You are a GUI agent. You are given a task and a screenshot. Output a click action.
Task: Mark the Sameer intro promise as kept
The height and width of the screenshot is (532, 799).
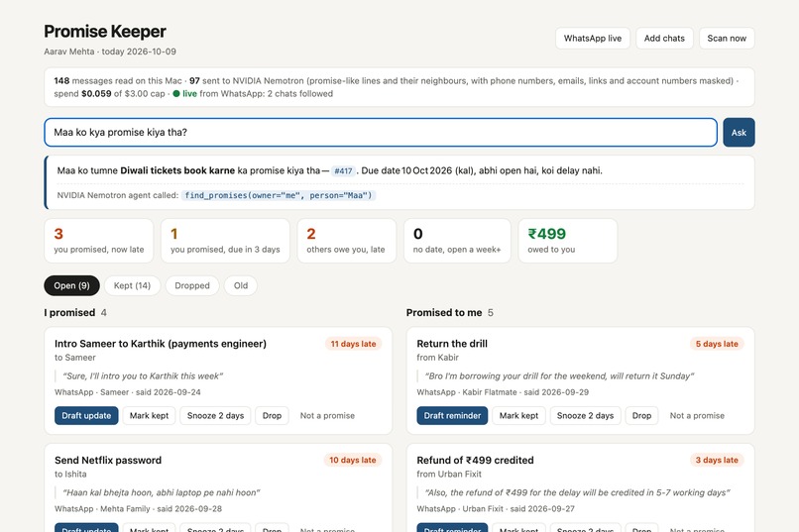tap(149, 415)
